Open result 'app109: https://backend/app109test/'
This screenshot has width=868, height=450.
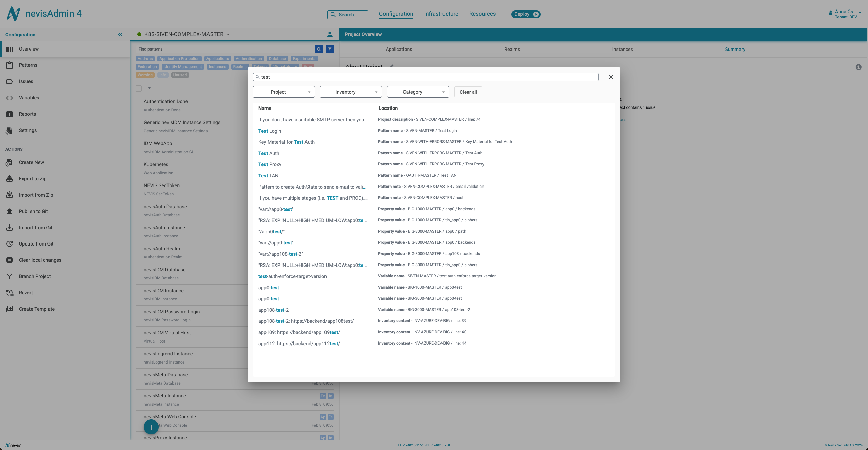[434, 332]
